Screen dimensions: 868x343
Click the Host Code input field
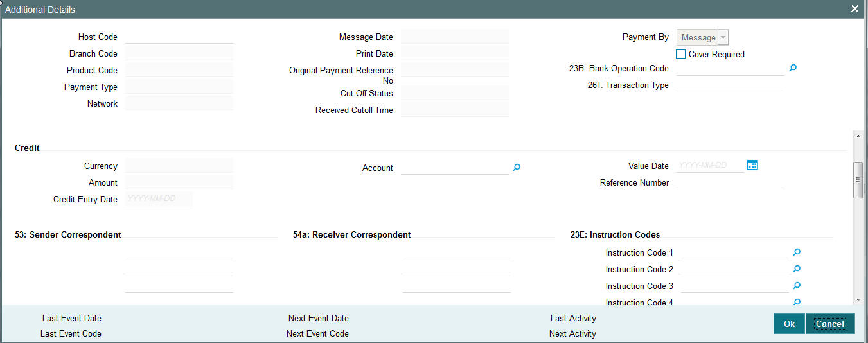[x=179, y=37]
